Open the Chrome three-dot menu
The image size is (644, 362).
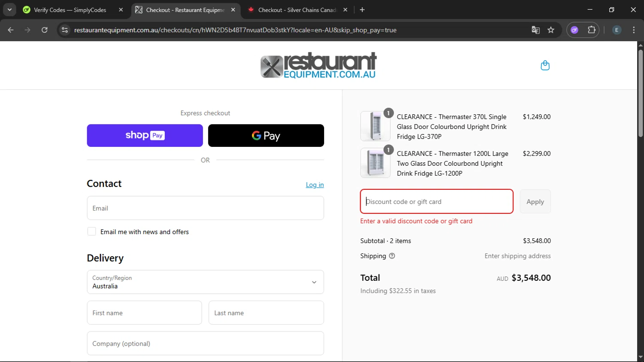click(634, 30)
